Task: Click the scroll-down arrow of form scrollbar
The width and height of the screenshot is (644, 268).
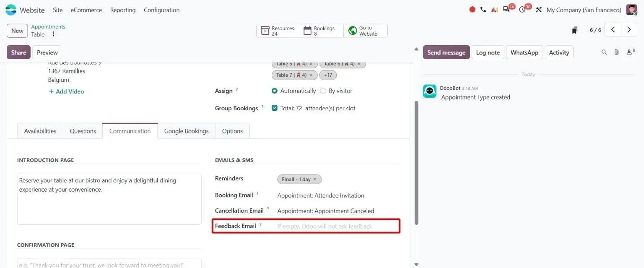Action: click(416, 265)
